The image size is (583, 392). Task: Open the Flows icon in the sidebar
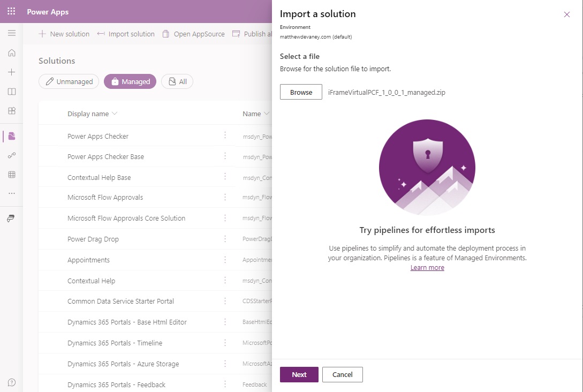[x=11, y=155]
